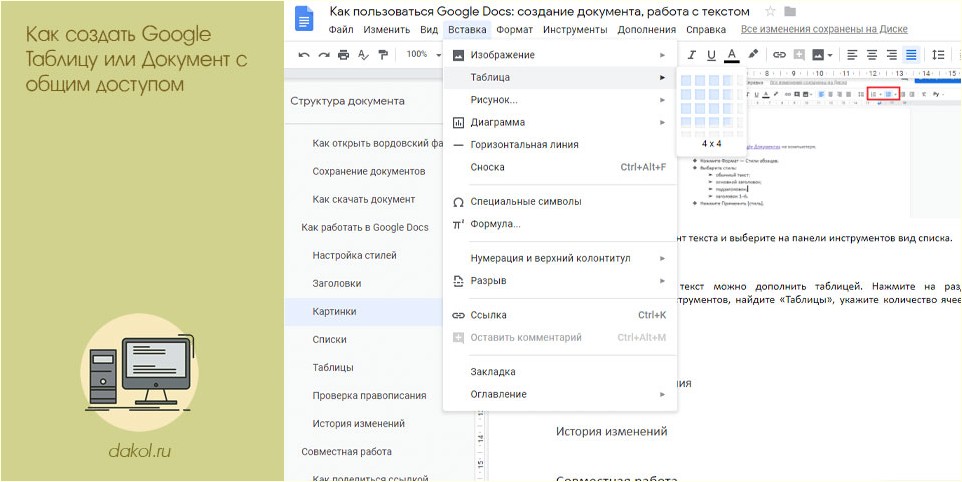Expand the Разрыв submenu
The height and width of the screenshot is (482, 962).
pos(560,281)
